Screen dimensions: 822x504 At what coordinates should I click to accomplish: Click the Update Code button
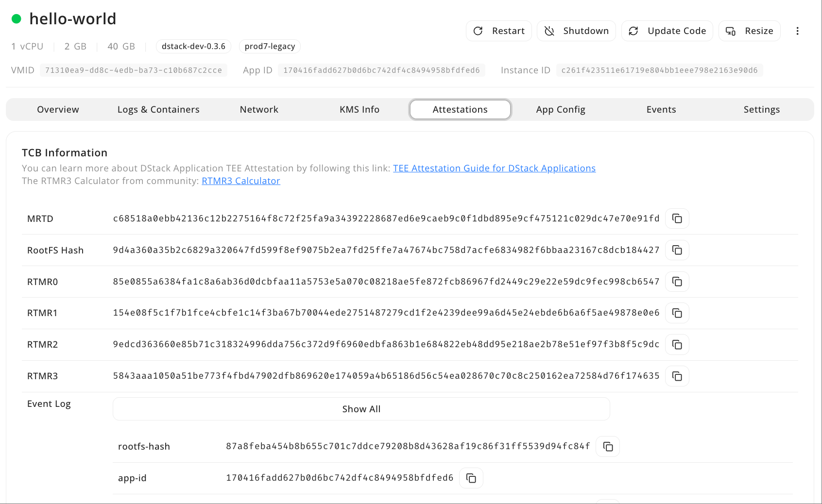coord(667,31)
